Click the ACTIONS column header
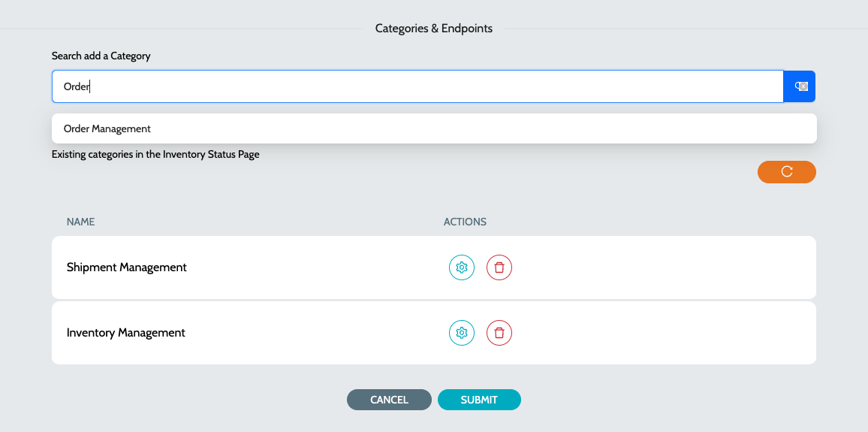Screen dimensions: 868x432 465,222
